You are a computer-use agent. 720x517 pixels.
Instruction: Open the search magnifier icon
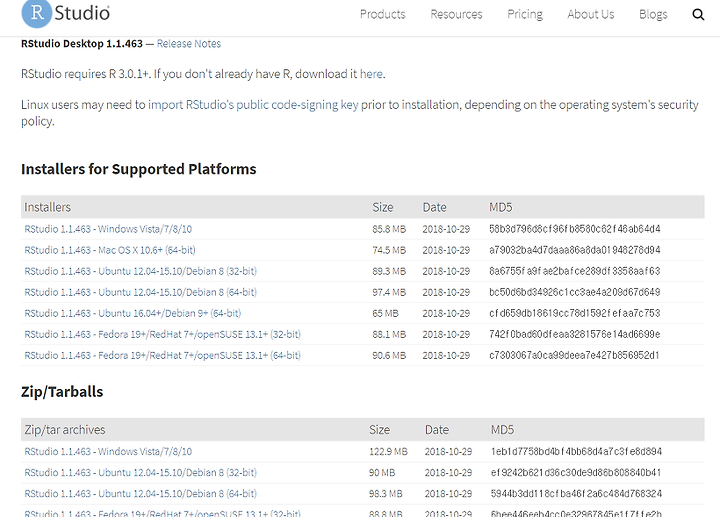coord(698,15)
